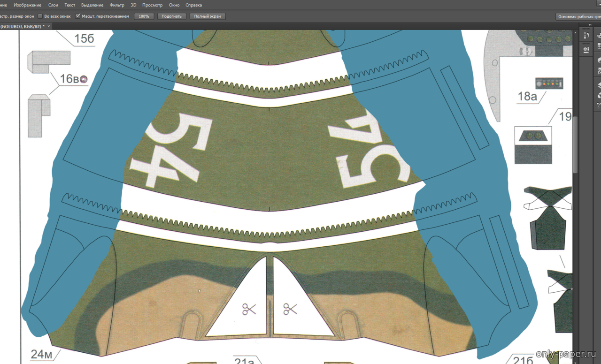601x364 pixels.
Task: Open the Выделение menu
Action: point(92,5)
